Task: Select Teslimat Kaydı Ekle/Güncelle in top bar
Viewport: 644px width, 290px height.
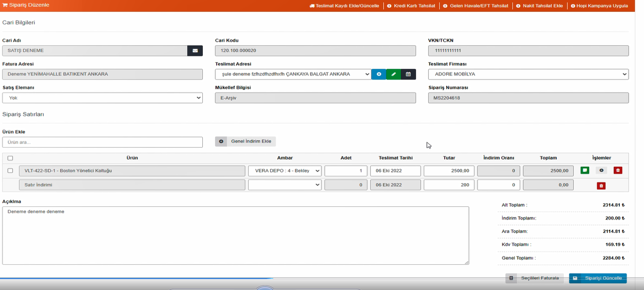Action: coord(344,6)
